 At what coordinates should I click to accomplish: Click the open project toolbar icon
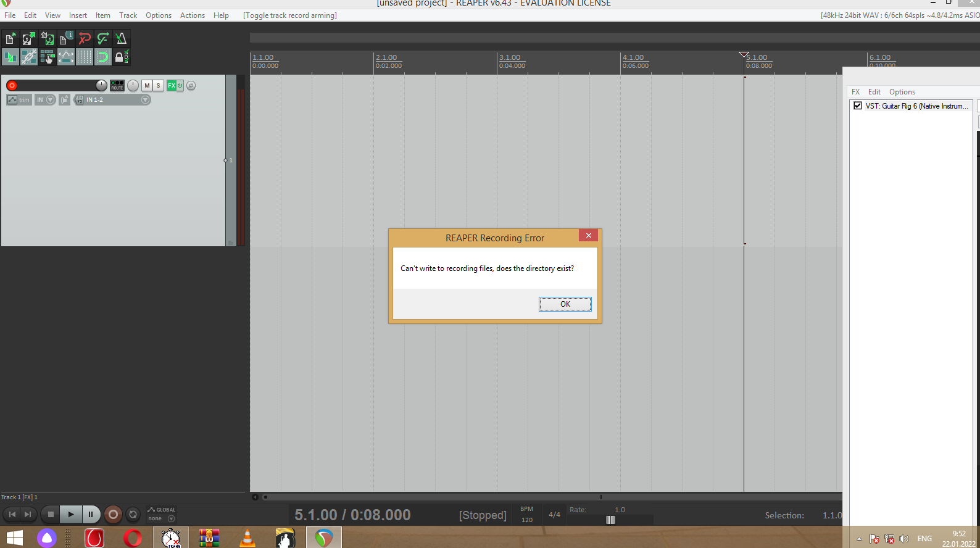tap(29, 39)
